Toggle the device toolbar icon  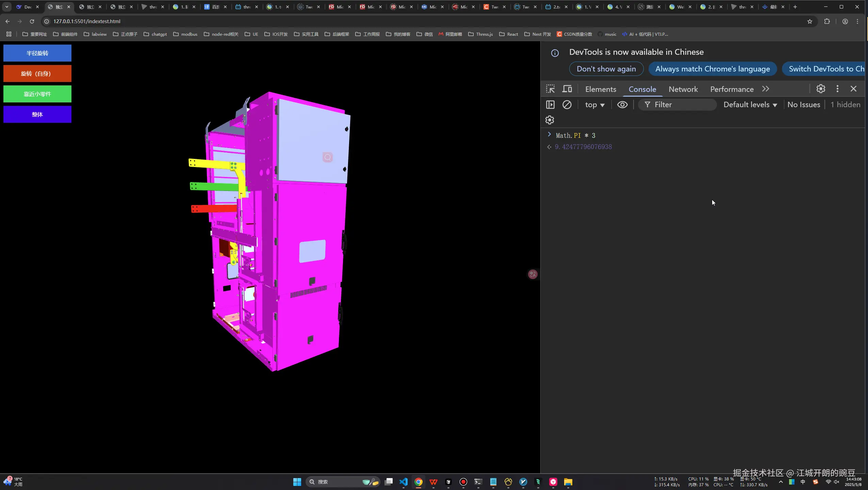567,89
